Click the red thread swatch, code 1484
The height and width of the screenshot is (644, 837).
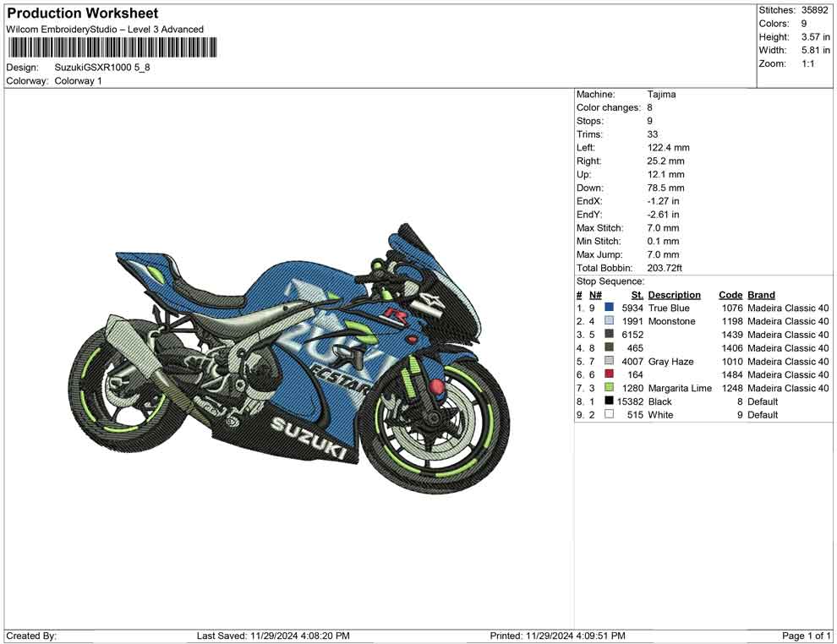pyautogui.click(x=609, y=374)
